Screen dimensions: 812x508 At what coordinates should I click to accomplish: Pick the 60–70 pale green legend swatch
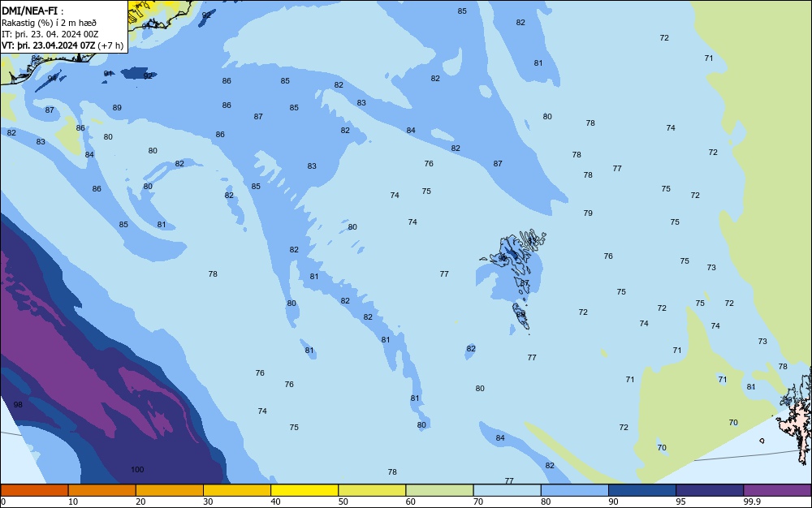coord(439,490)
